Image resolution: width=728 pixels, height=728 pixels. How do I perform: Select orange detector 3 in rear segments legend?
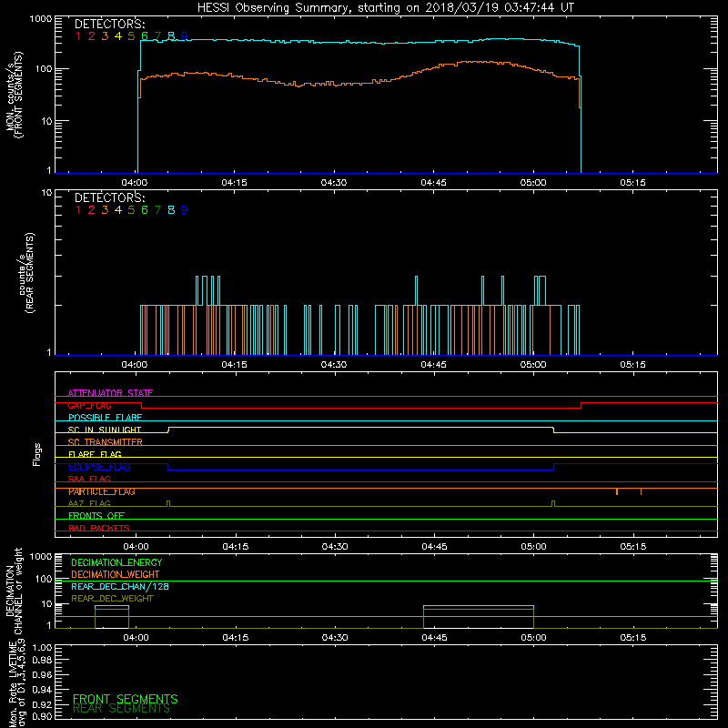coord(105,210)
